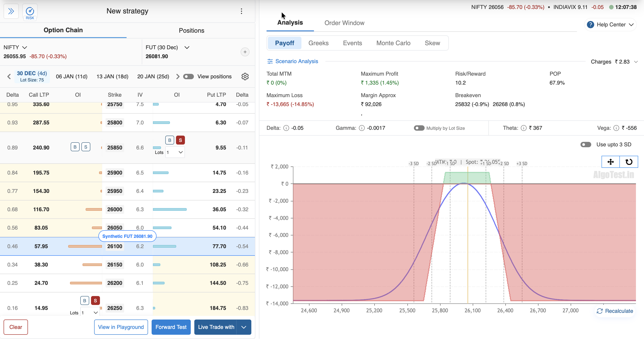Click the Delta info icon

286,128
